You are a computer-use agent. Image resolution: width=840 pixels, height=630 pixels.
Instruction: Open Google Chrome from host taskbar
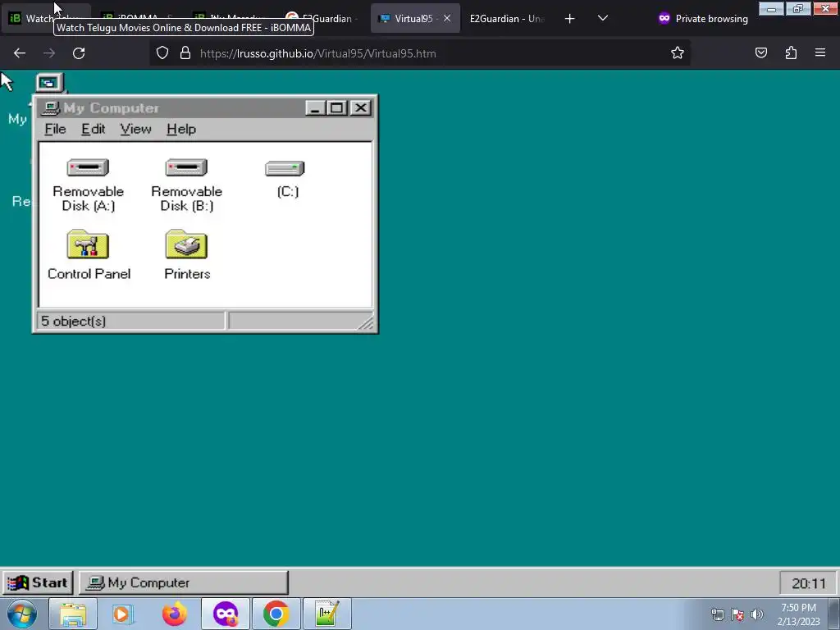pos(276,614)
